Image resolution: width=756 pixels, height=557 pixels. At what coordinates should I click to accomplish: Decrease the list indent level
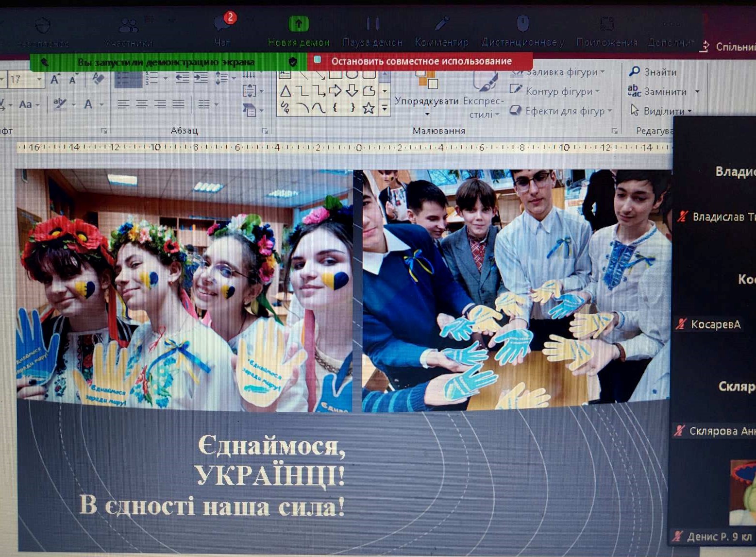click(x=183, y=78)
